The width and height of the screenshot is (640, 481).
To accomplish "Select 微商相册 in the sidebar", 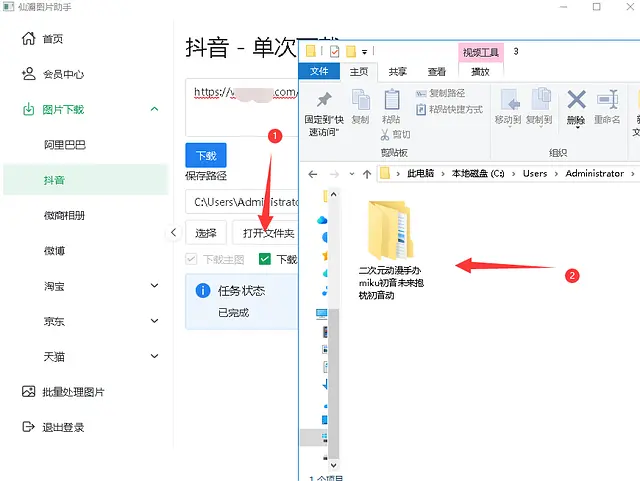I will point(64,216).
